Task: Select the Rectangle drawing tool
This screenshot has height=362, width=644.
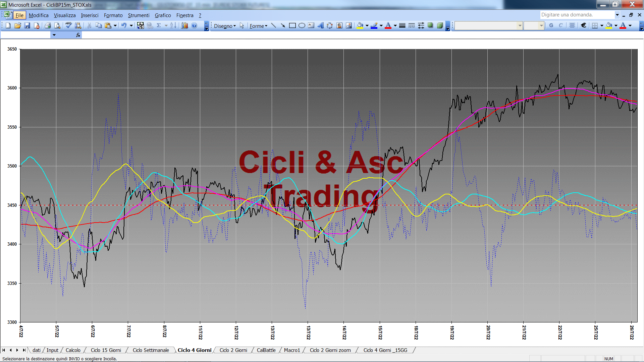Action: [x=292, y=25]
